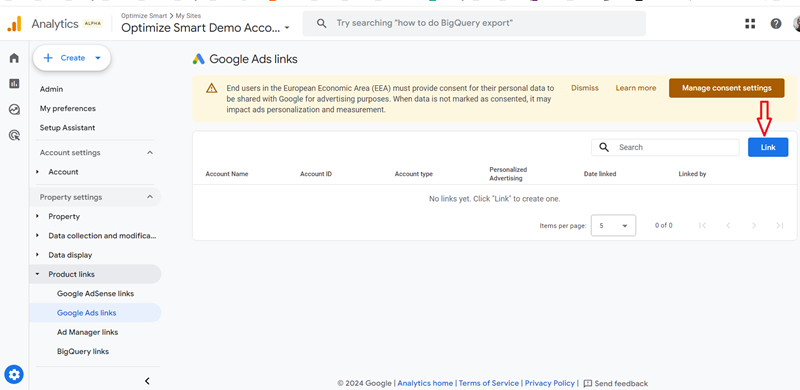Collapse the Account settings section
This screenshot has width=800, height=390.
149,153
